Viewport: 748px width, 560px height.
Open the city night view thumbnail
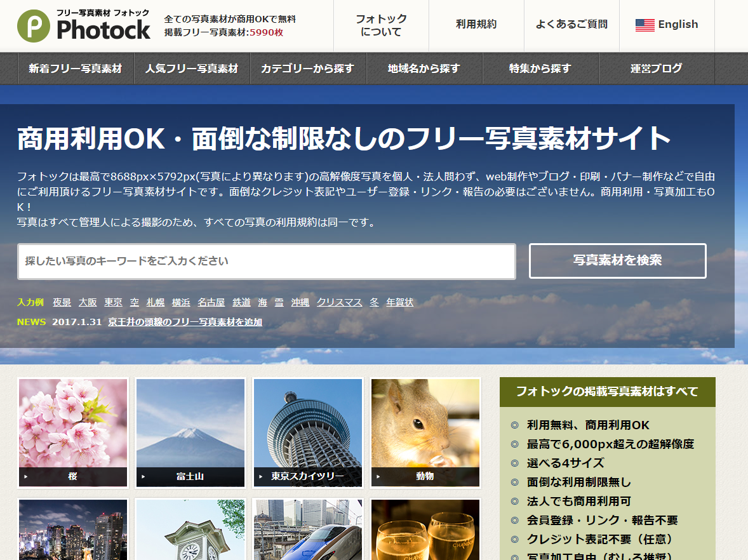tap(73, 530)
